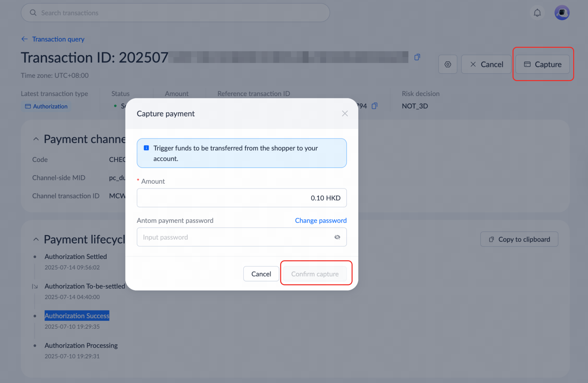Viewport: 588px width, 383px height.
Task: Copy the Reference transaction ID
Action: 375,106
